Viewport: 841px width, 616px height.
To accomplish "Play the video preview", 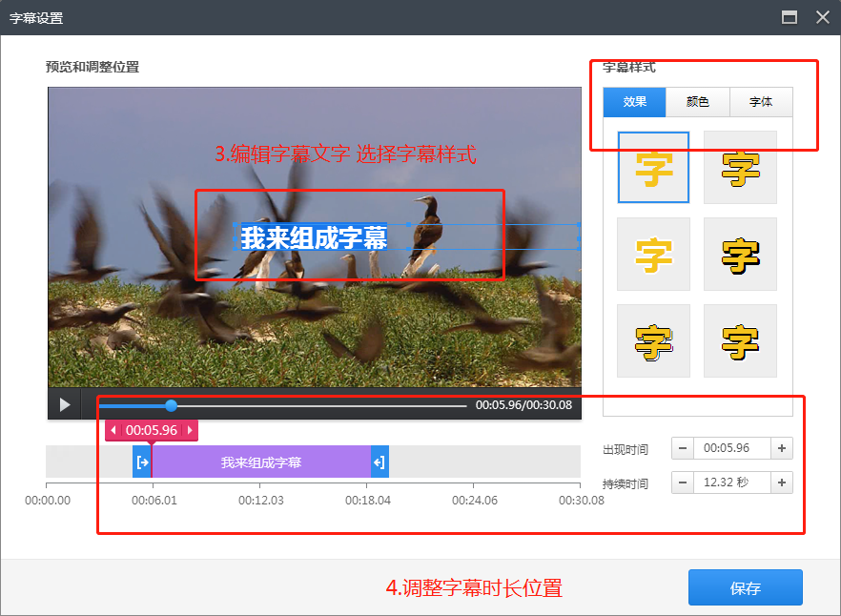I will pos(65,404).
